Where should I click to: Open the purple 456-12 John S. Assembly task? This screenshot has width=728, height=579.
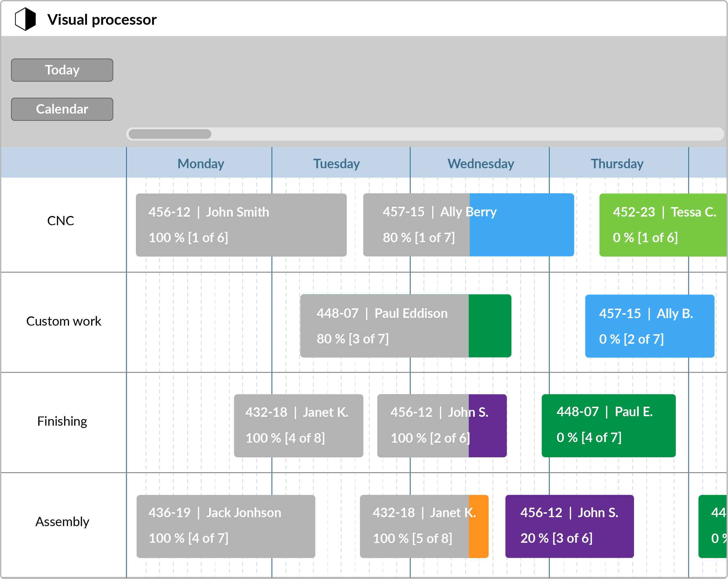(x=569, y=526)
